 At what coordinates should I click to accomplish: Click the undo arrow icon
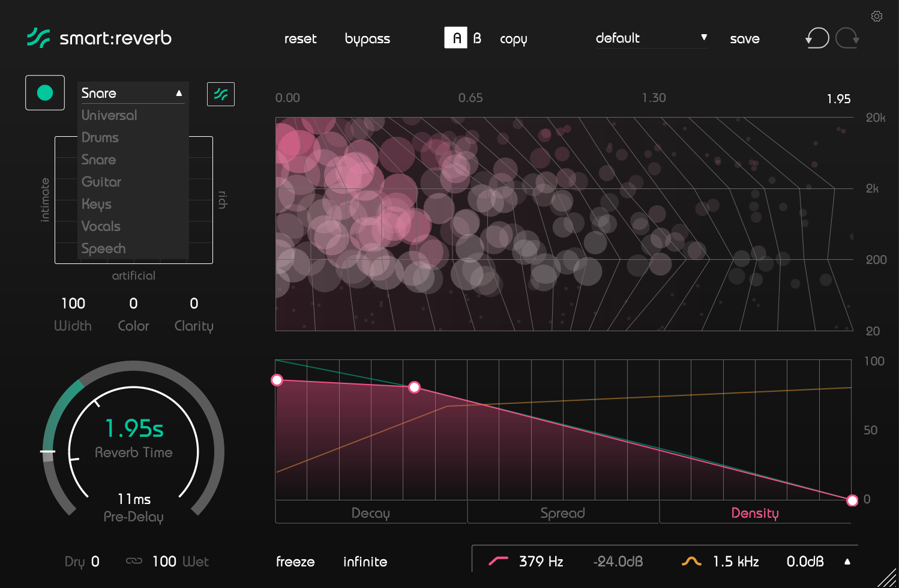pyautogui.click(x=817, y=38)
